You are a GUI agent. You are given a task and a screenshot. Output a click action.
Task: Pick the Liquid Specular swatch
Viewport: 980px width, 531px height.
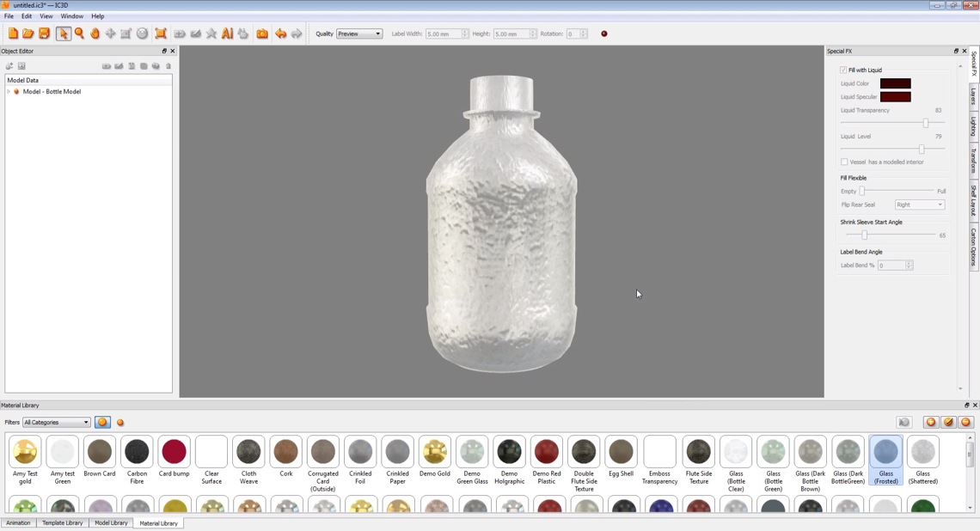895,97
